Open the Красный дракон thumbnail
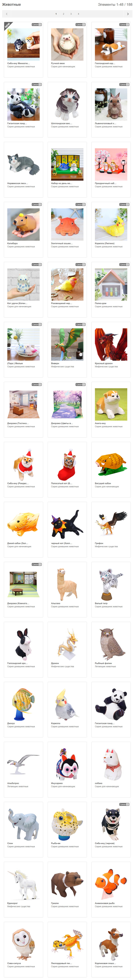 coord(111,344)
